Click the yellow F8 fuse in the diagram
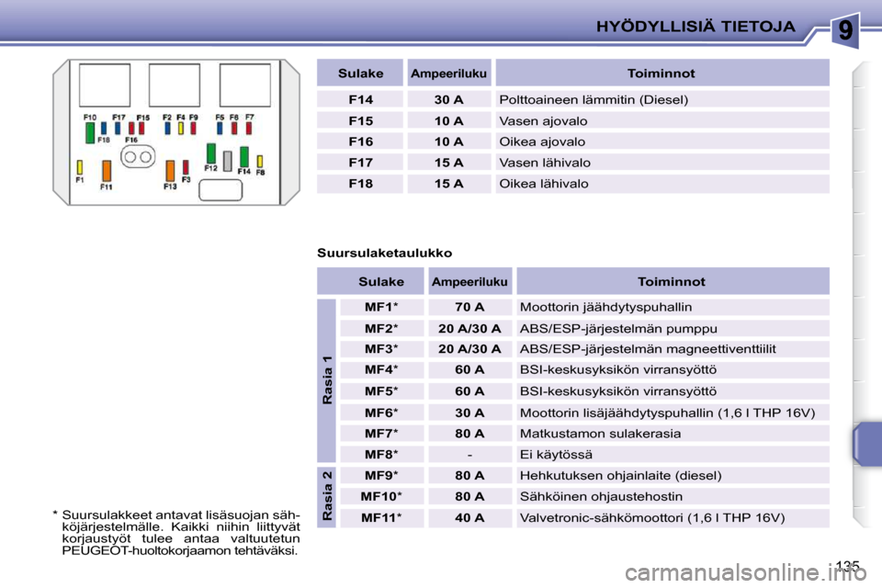 point(260,162)
